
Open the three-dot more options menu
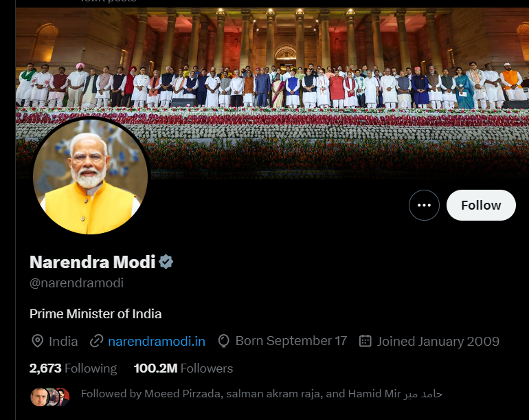(424, 205)
